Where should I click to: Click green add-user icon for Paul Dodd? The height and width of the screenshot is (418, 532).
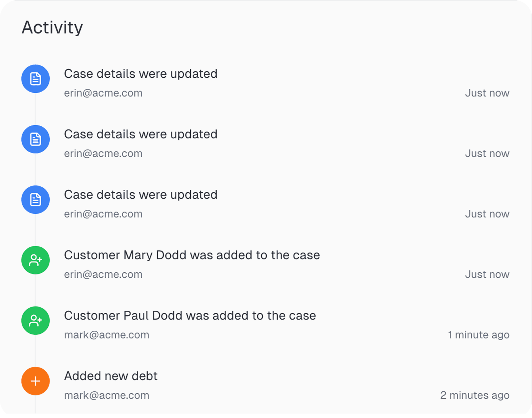click(x=35, y=321)
